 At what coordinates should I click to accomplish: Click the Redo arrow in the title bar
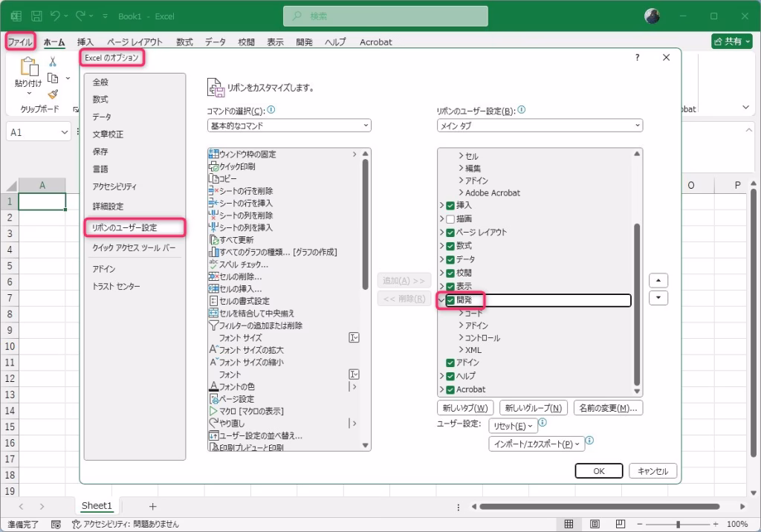pos(80,16)
